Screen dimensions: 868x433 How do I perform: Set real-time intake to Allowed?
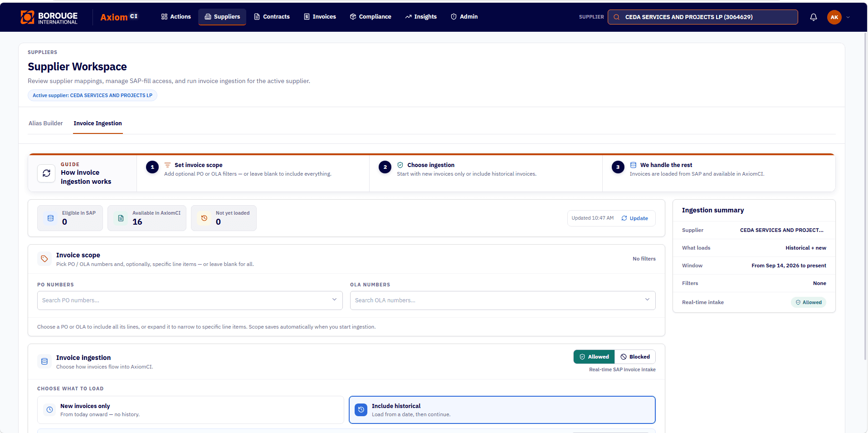(594, 357)
